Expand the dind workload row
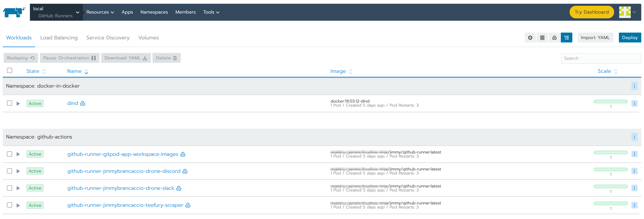Screen dimensions: 644x219 [18, 104]
